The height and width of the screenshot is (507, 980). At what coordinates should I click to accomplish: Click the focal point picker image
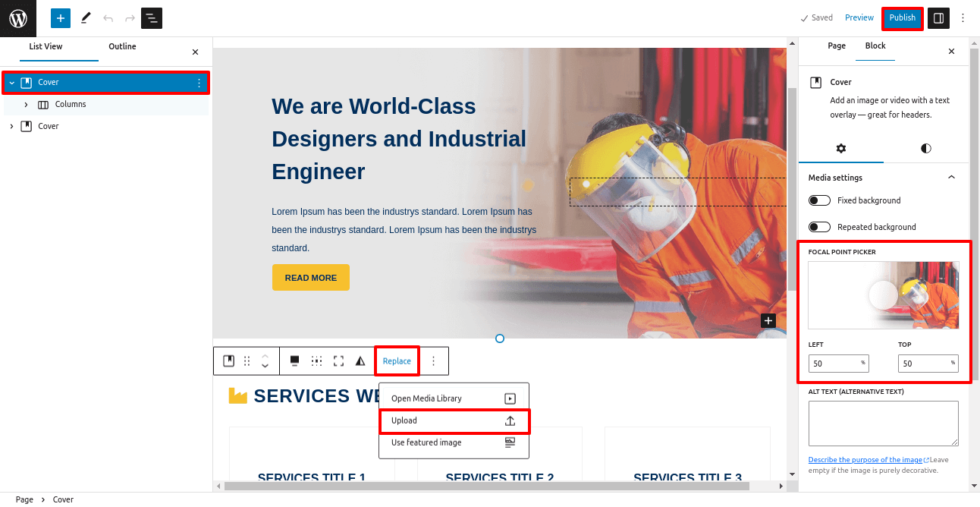[x=883, y=295]
